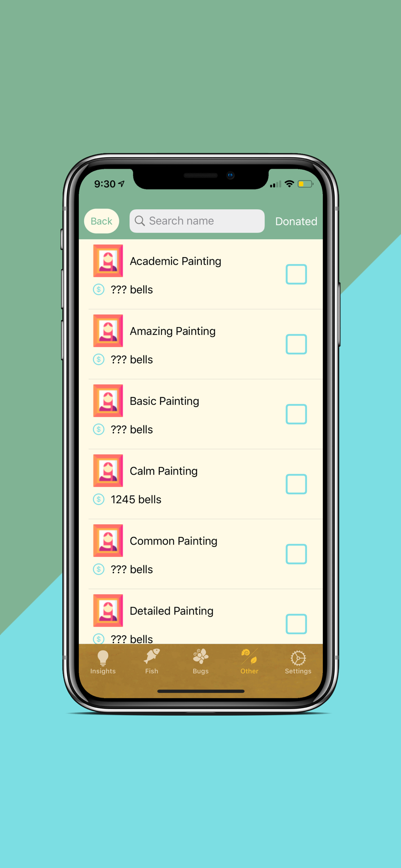Tap the Calm Painting portrait icon
Image resolution: width=401 pixels, height=868 pixels.
pyautogui.click(x=108, y=470)
